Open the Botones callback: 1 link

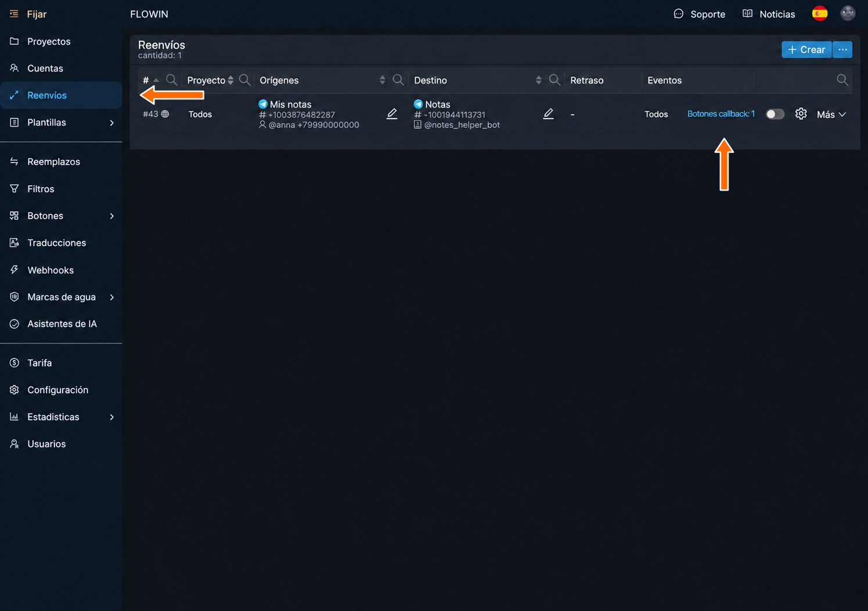(721, 114)
